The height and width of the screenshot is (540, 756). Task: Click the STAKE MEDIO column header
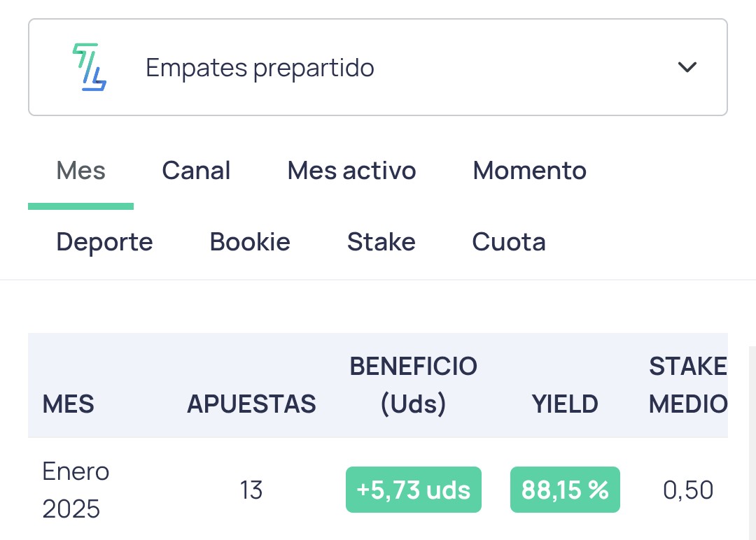(688, 385)
